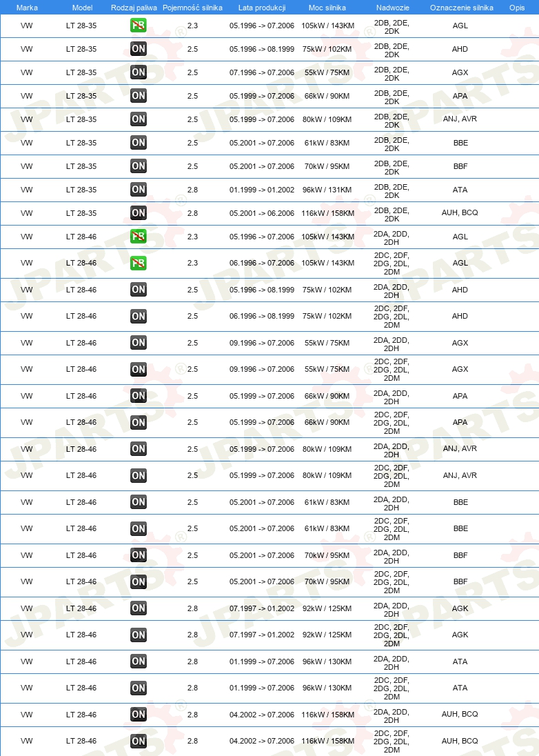Image resolution: width=539 pixels, height=756 pixels.
Task: Click '2DC, 2DF, 2DG, 2DL, 2DM' in last row
Action: tap(391, 742)
